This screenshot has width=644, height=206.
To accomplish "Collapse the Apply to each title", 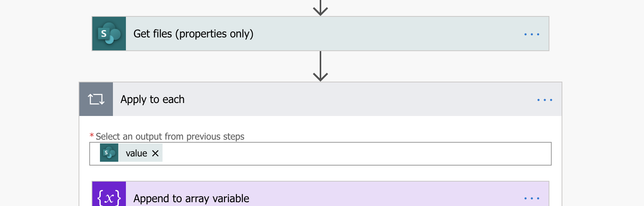I will tap(153, 99).
